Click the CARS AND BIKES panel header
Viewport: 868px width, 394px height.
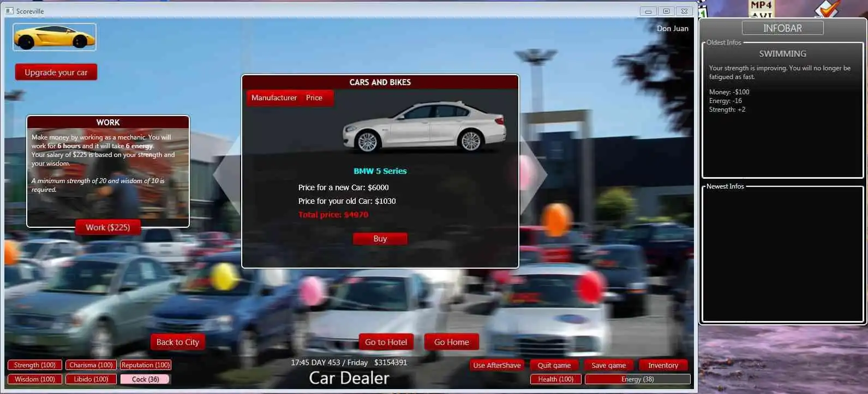pos(380,82)
